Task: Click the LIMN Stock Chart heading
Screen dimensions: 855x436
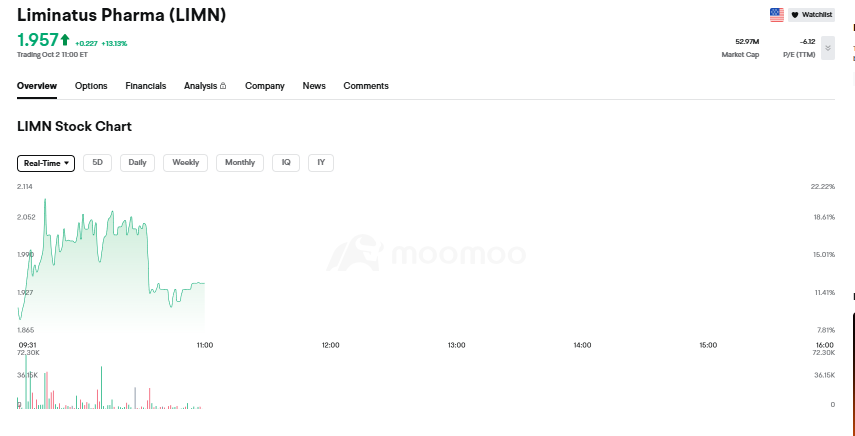Action: (x=74, y=126)
